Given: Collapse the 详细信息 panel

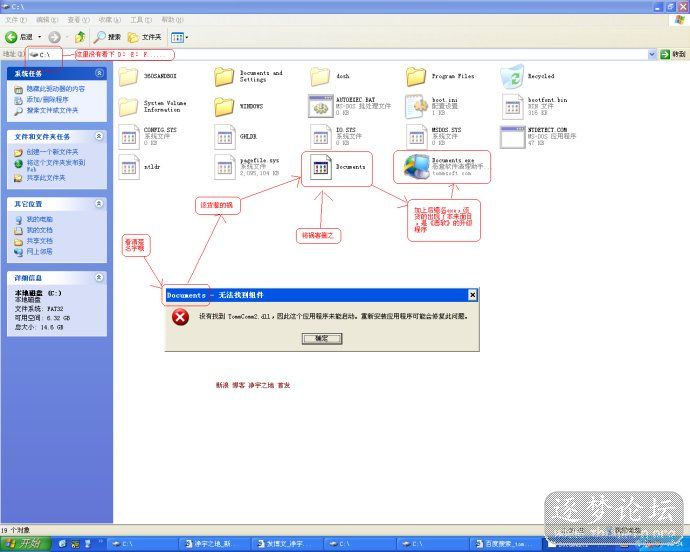Looking at the screenshot, I should 99,277.
